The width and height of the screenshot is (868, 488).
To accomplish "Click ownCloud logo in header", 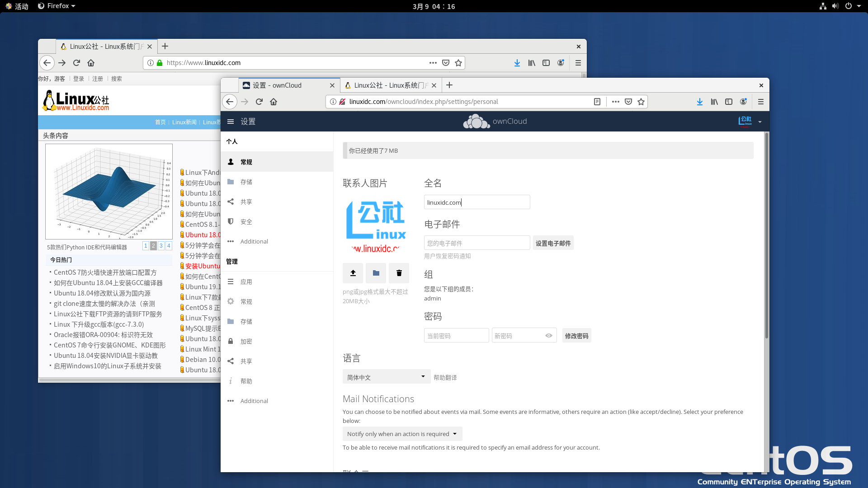I will (495, 121).
